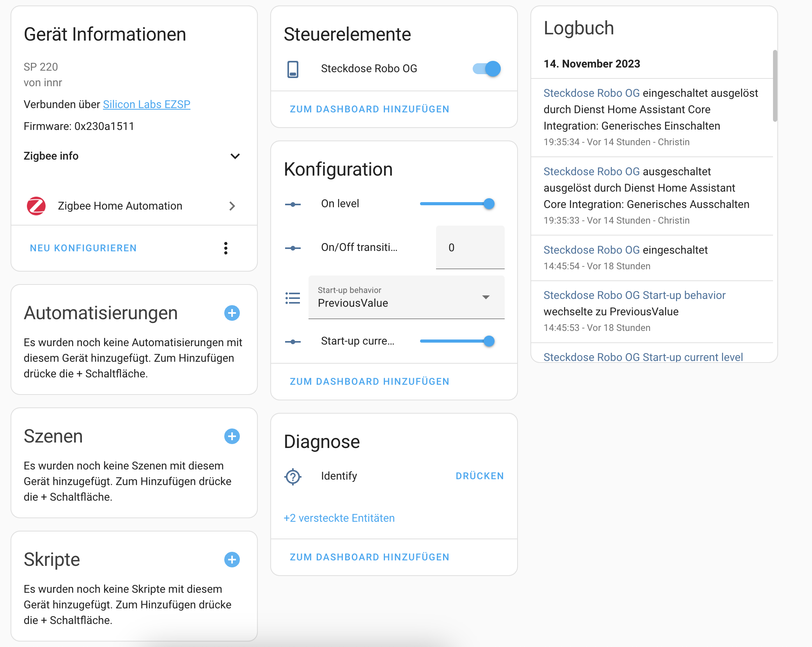Open the Zigbee Home Automation integration chevron
The image size is (812, 647).
232,206
